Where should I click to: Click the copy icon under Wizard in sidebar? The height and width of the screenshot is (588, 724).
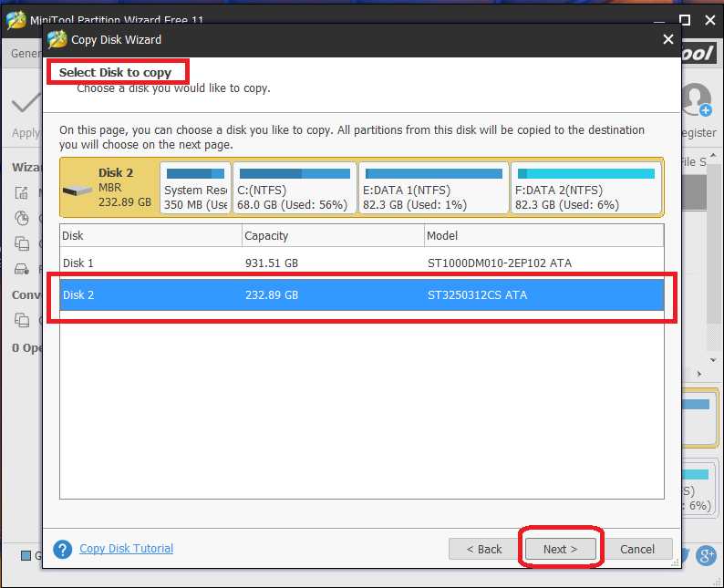(x=22, y=243)
